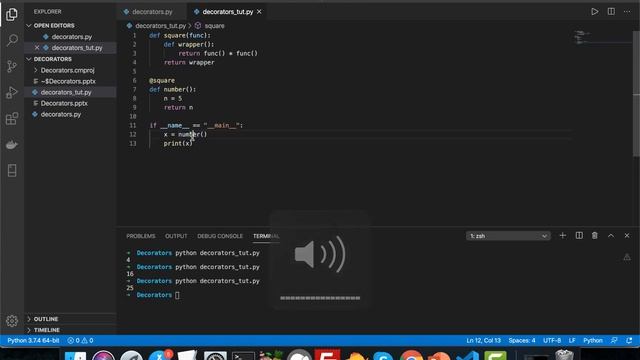Viewport: 640px width, 360px height.
Task: Open decorators.py in Open Editors list
Action: point(71,37)
